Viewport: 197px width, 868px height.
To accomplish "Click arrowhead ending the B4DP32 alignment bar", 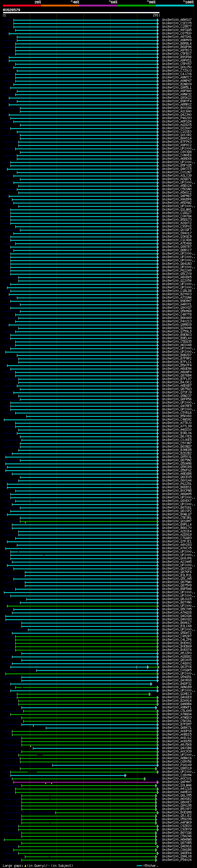I will tap(151, 684).
